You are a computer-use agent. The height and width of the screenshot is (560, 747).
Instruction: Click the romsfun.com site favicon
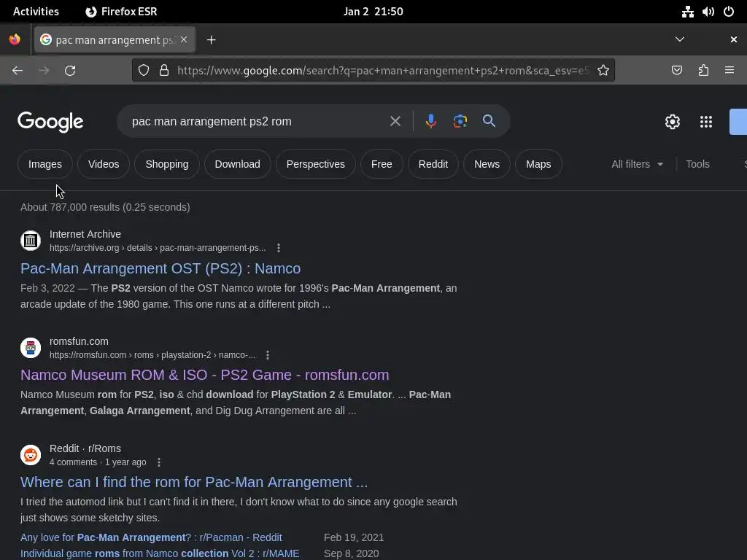[x=31, y=348]
